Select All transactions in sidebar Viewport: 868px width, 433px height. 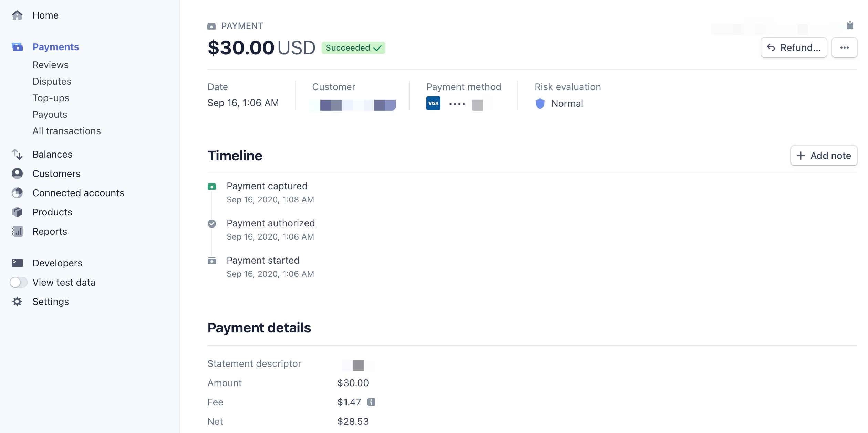(66, 131)
